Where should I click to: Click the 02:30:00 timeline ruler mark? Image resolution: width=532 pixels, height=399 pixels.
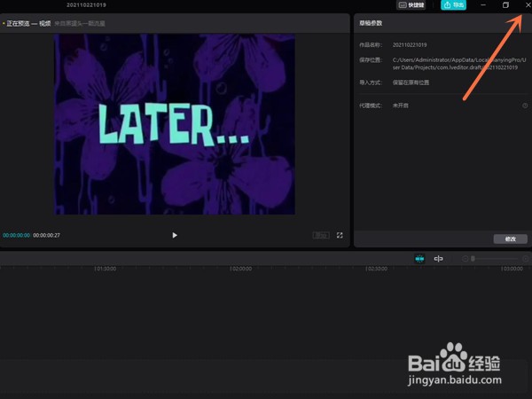376,269
